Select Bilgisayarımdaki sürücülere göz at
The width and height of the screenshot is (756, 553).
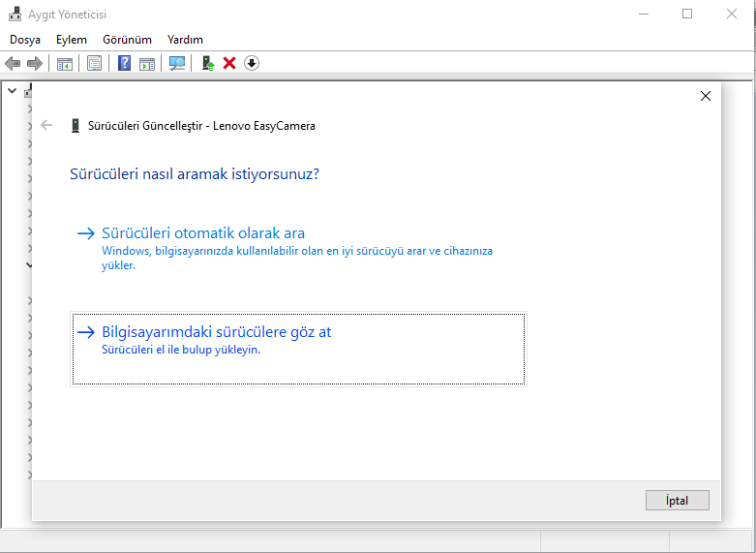point(216,332)
